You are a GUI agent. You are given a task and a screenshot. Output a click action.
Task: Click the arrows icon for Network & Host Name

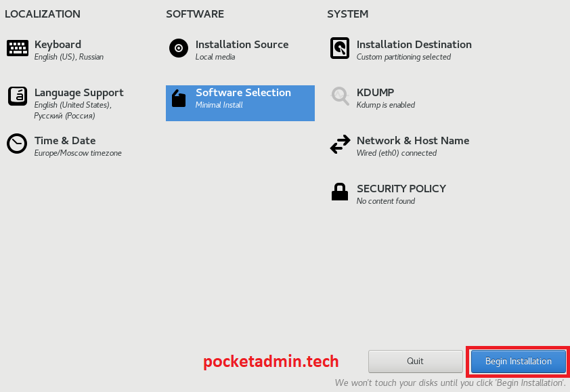340,144
